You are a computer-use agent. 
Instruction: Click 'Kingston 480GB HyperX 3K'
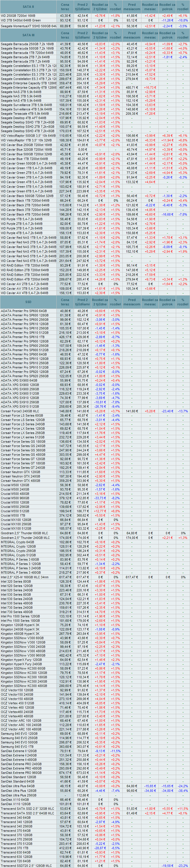click(20, 634)
